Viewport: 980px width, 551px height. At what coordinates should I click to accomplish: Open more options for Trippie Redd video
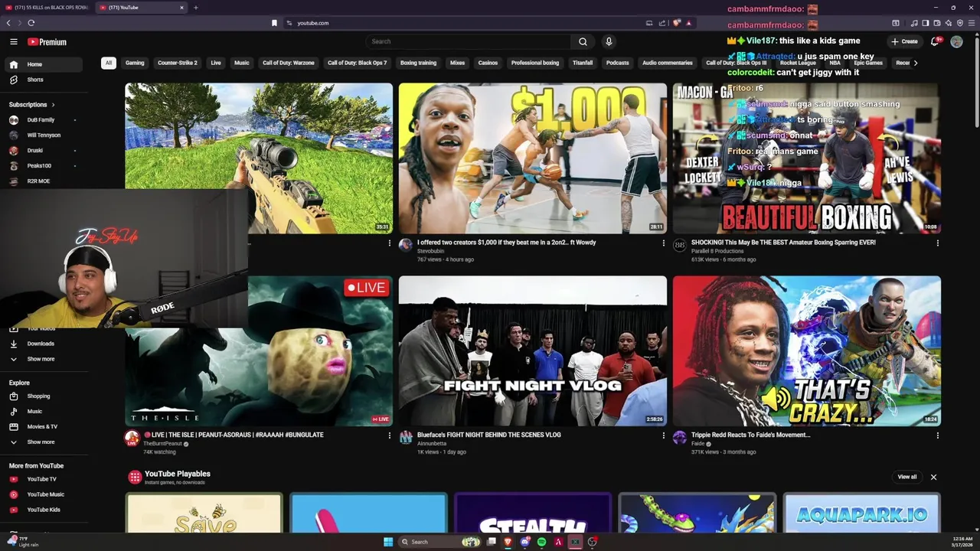937,435
